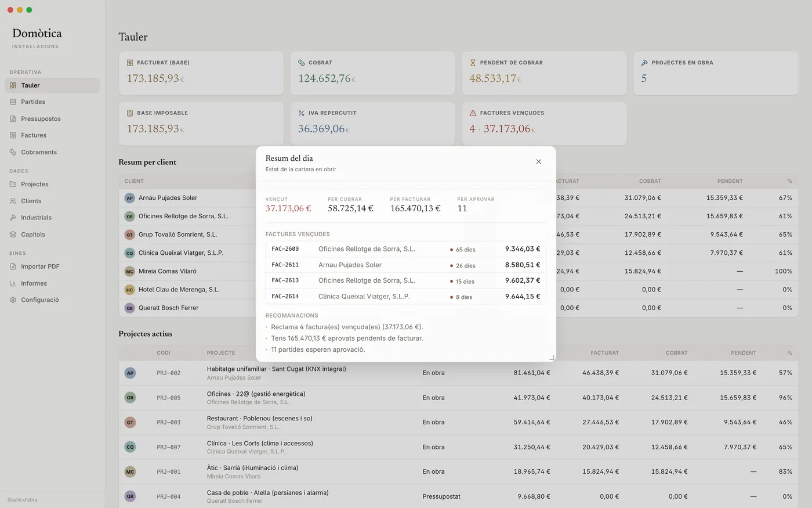The height and width of the screenshot is (508, 812).
Task: Click the Configuració gear icon
Action: (13, 300)
